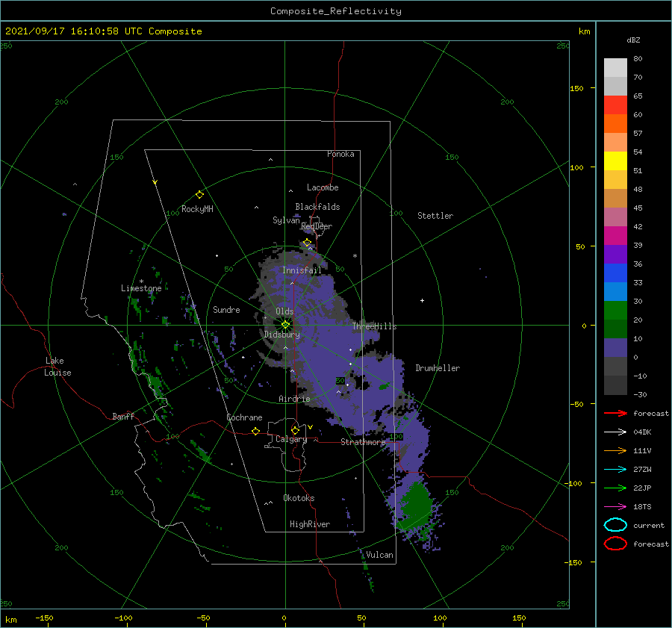Click the Lake Louise label
The width and height of the screenshot is (672, 628).
tap(57, 367)
